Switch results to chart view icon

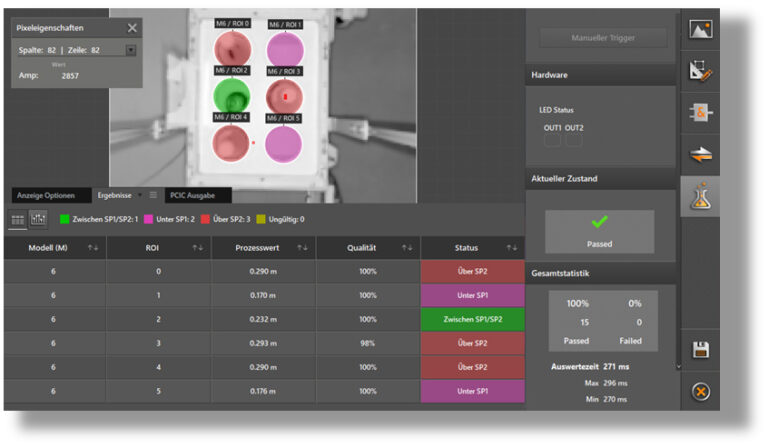(39, 218)
